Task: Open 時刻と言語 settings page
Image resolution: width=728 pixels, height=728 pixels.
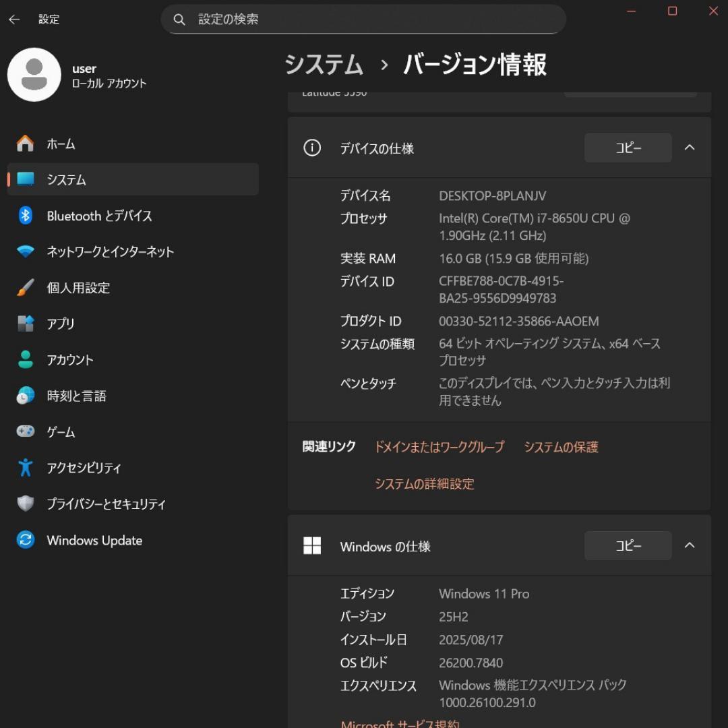Action: click(x=133, y=395)
